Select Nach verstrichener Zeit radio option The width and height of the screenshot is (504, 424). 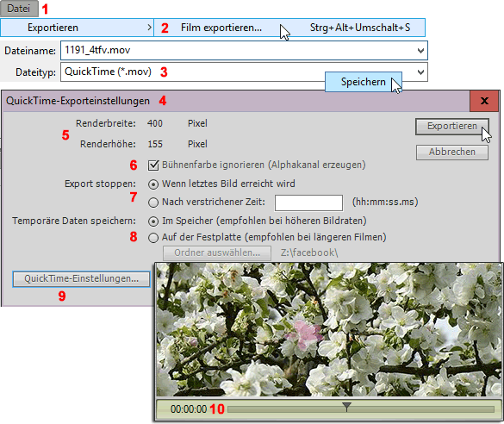click(x=153, y=203)
